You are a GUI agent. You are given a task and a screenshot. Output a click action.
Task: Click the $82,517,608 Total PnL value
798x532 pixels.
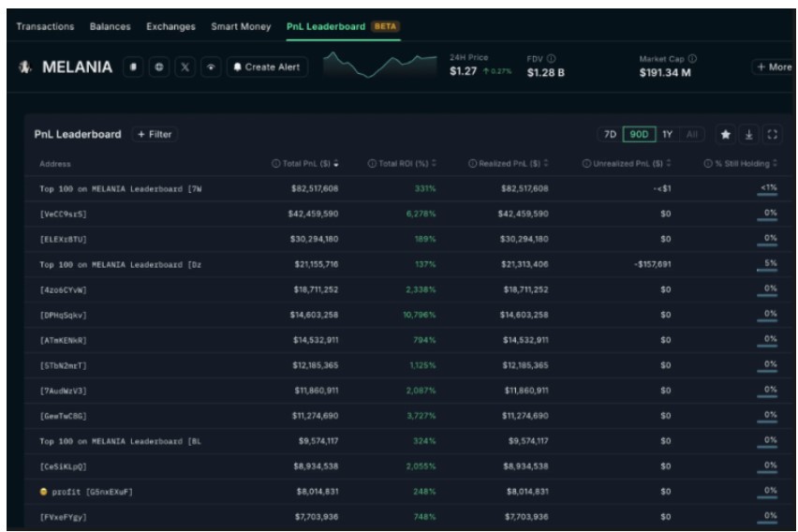315,189
